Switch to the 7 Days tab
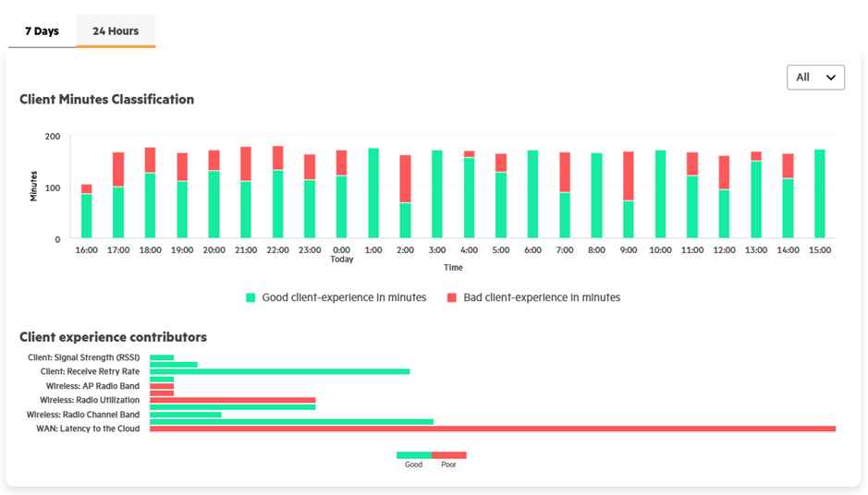The width and height of the screenshot is (868, 495). coord(43,31)
